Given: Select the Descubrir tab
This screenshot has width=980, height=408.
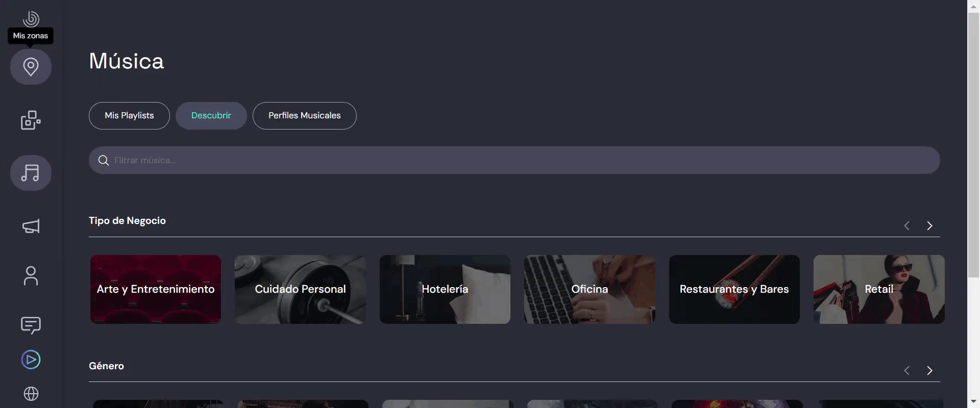Looking at the screenshot, I should [x=211, y=116].
